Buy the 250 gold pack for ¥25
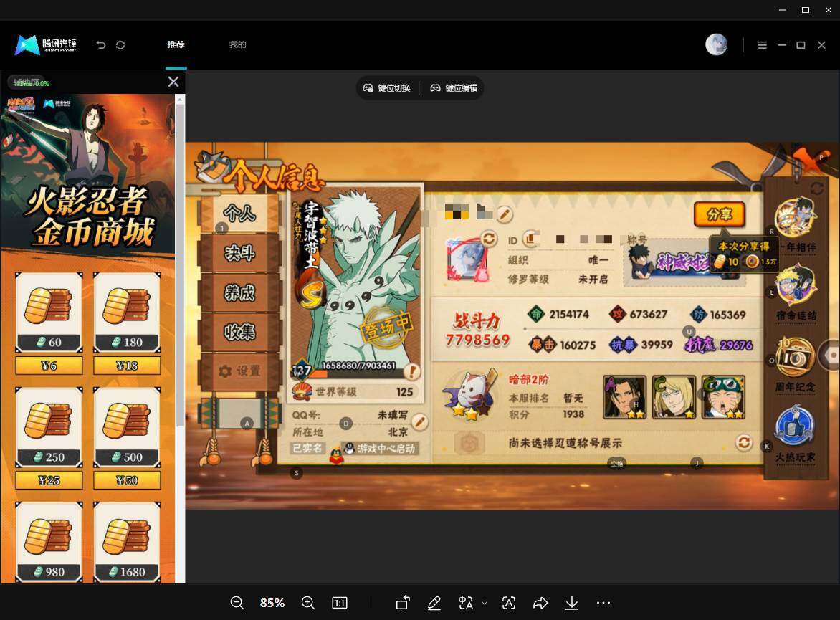 [x=49, y=480]
